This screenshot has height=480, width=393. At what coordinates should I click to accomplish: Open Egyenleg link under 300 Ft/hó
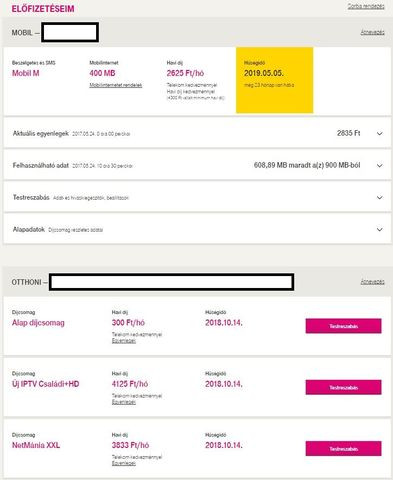click(124, 341)
